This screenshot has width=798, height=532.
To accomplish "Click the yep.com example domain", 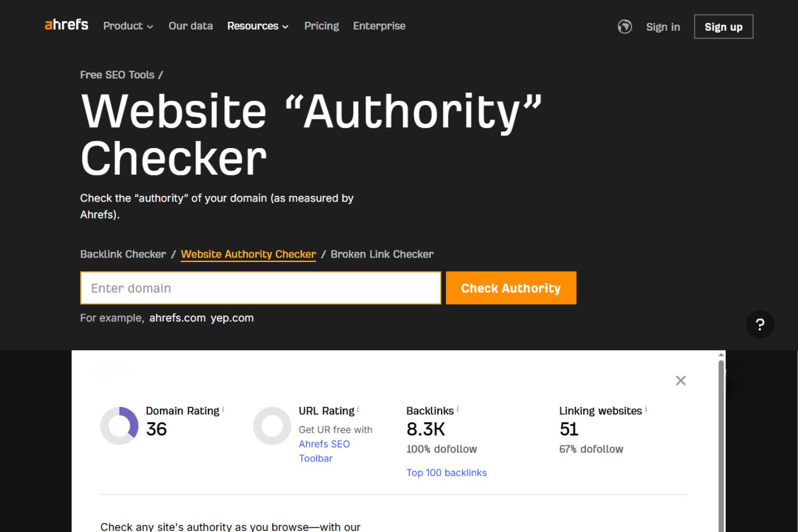I will [x=232, y=318].
